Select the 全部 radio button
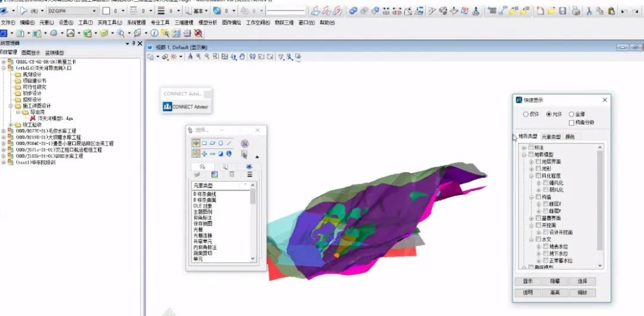644x316 pixels. 571,114
